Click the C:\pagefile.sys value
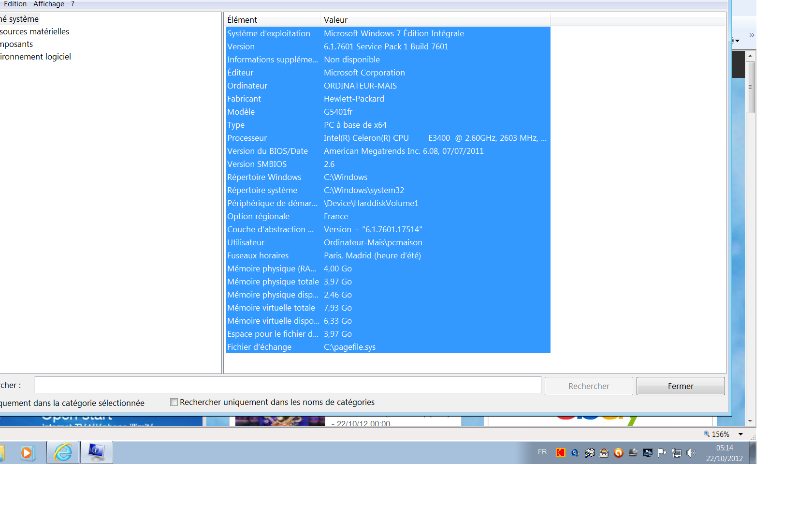 (349, 347)
